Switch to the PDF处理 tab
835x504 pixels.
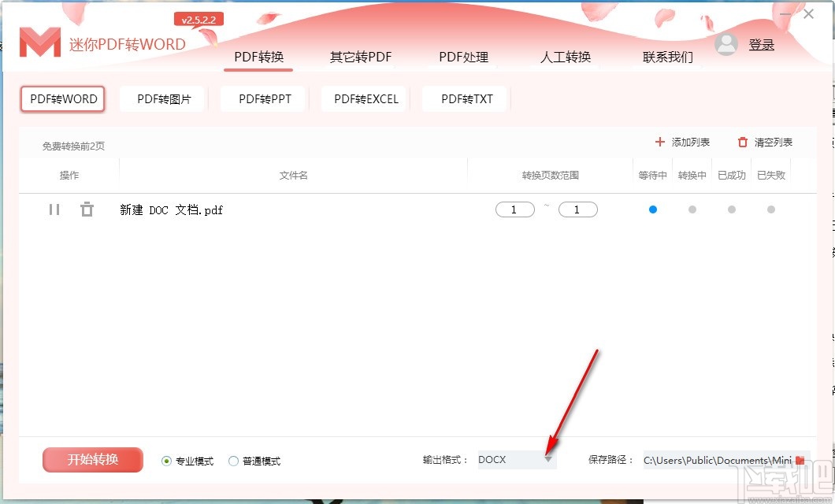click(463, 57)
